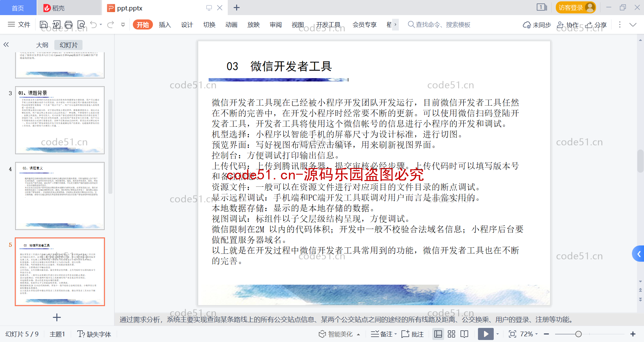Open the 文件 menu
Screen dimensions: 644x342
pyautogui.click(x=19, y=24)
